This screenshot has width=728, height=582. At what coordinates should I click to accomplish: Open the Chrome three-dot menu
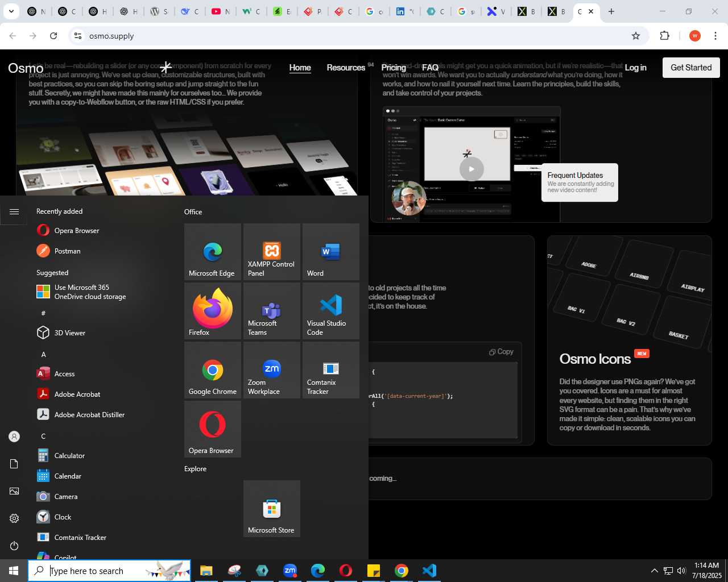tap(715, 36)
